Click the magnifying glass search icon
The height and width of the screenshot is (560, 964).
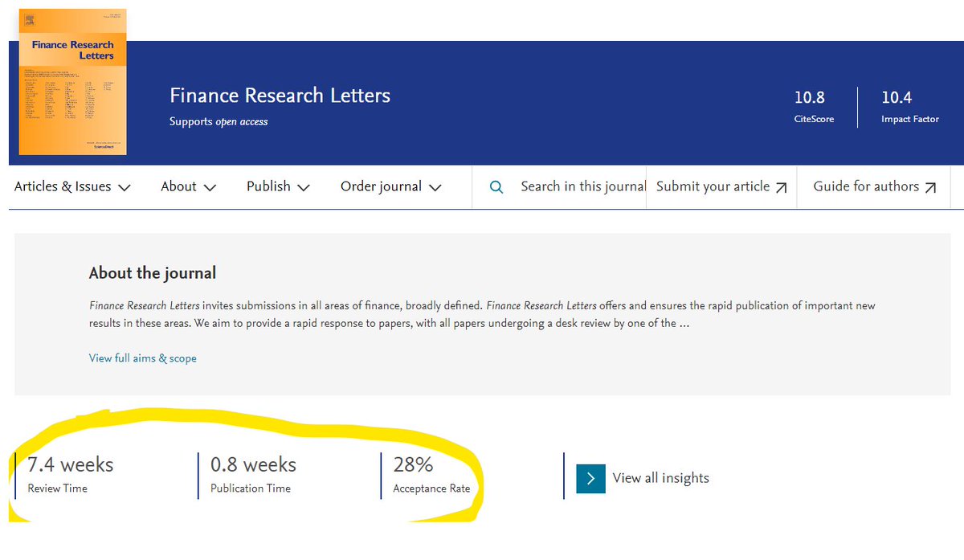496,187
